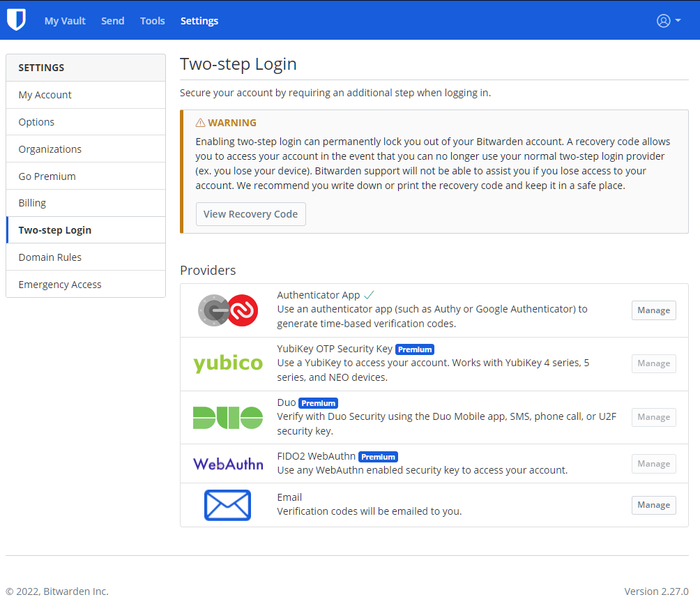Image resolution: width=700 pixels, height=611 pixels.
Task: Select Emergency Access in sidebar
Action: coord(60,285)
